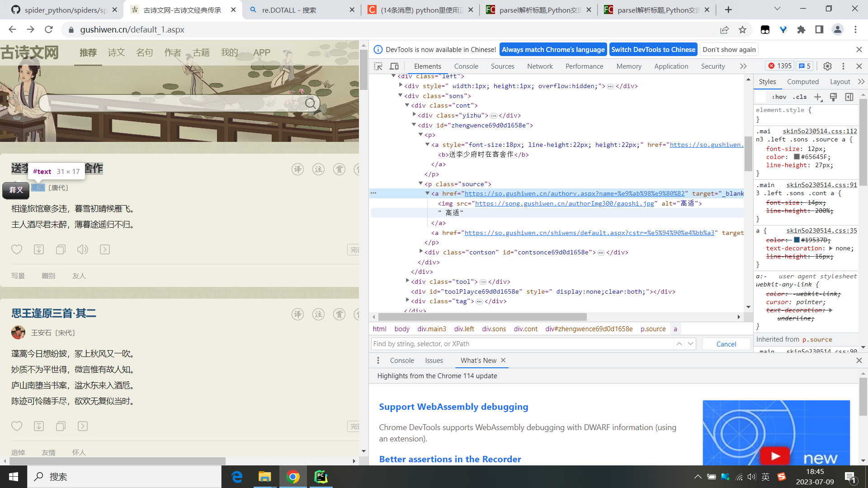
Task: Click the heart icon under 思王逢原三首 poem
Action: (17, 426)
